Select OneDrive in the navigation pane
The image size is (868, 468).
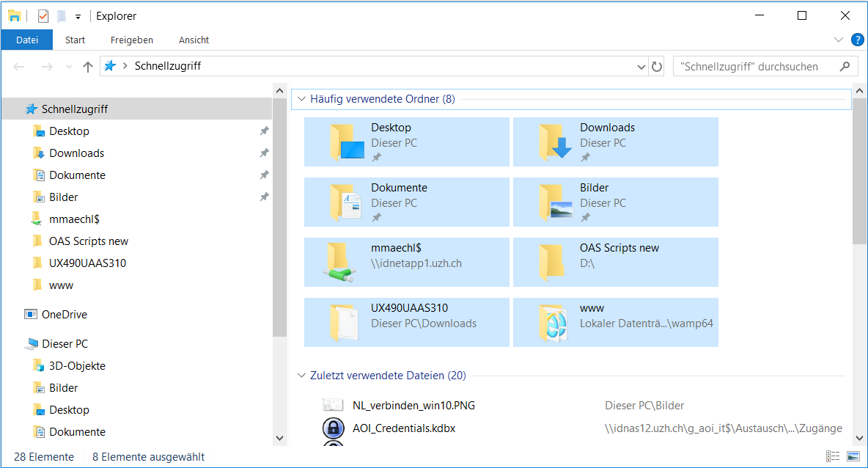(64, 315)
